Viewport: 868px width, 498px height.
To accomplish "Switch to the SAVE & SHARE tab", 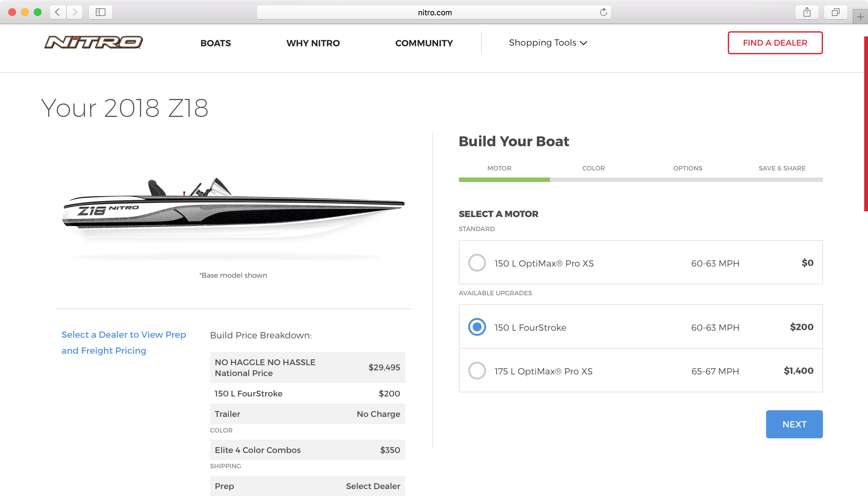I will 782,168.
